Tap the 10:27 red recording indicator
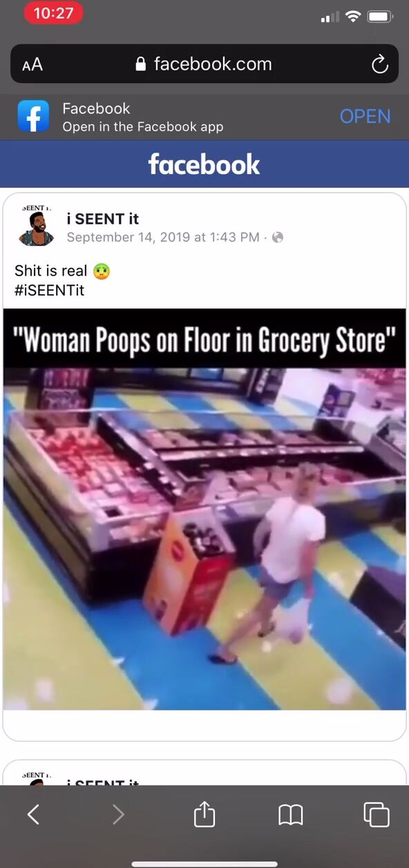Screen dimensions: 409x868 [x=54, y=13]
